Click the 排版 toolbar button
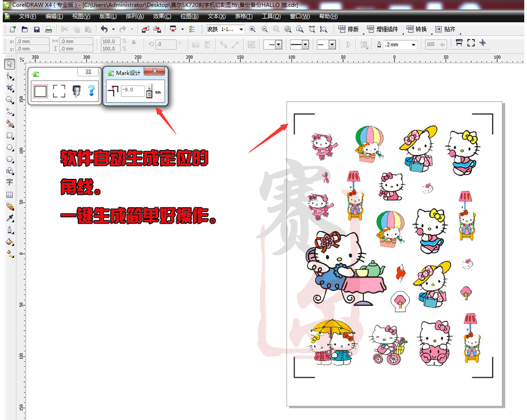Viewport: 527px width, 420px height. click(349, 29)
